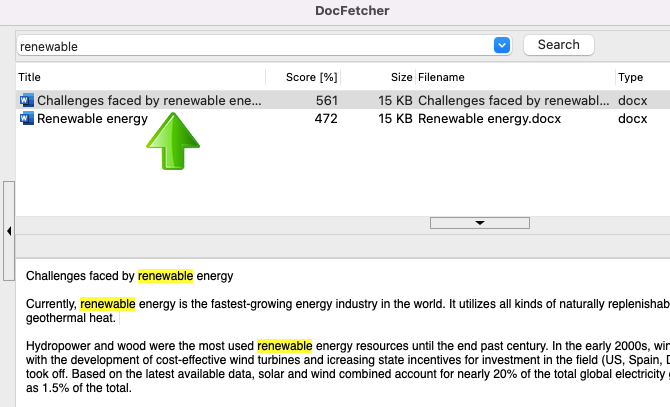670x407 pixels.
Task: Select Word icon of Renewable energy result
Action: click(x=26, y=118)
